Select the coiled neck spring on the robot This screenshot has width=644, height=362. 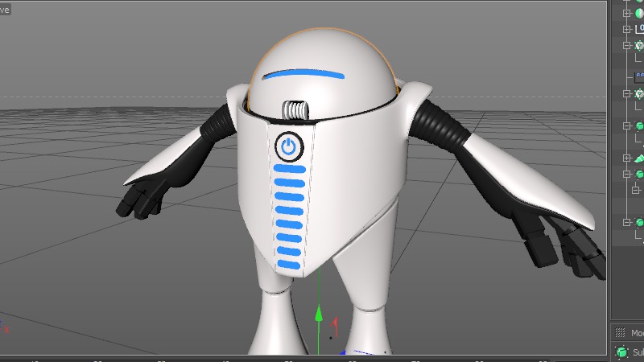pyautogui.click(x=298, y=109)
